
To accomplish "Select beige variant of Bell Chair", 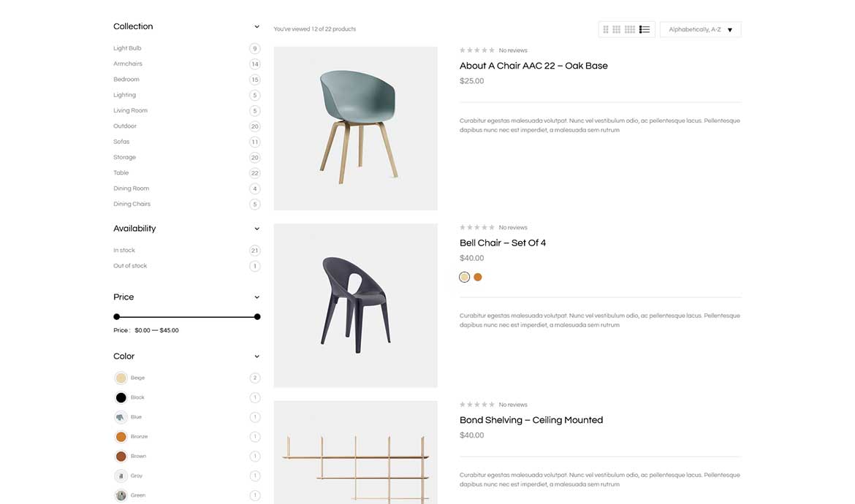I will (464, 277).
